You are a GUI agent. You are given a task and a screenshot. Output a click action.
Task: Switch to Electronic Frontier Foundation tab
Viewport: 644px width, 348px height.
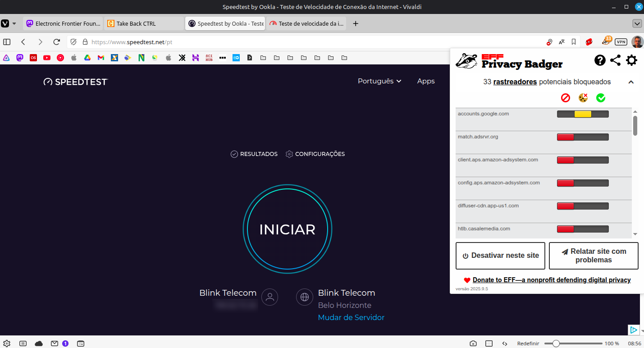click(x=63, y=23)
